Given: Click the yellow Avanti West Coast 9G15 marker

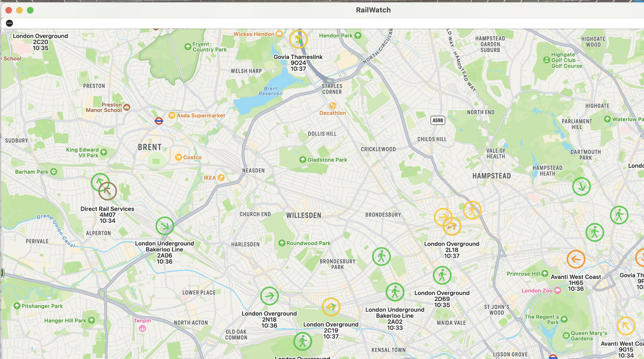Looking at the screenshot, I should [626, 326].
